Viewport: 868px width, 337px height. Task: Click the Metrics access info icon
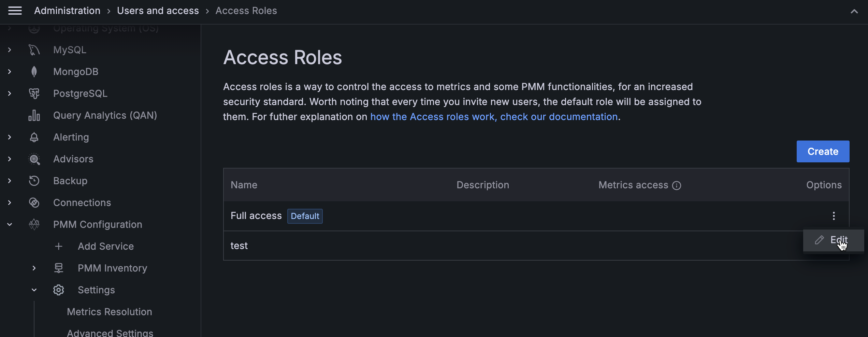[x=676, y=185]
